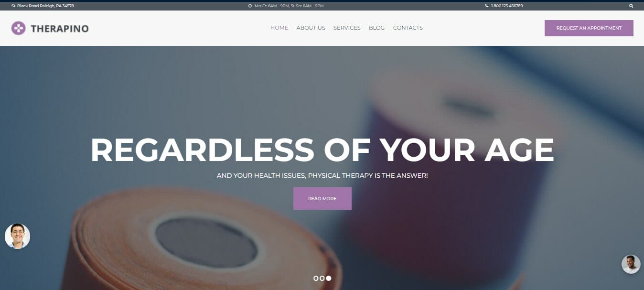
Task: Go to the Home menu item
Action: [x=279, y=28]
